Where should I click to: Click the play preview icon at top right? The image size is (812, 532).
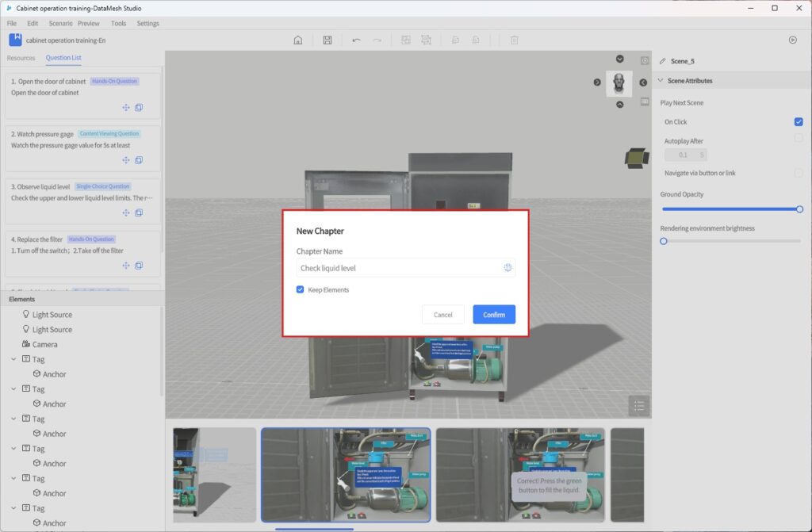792,40
